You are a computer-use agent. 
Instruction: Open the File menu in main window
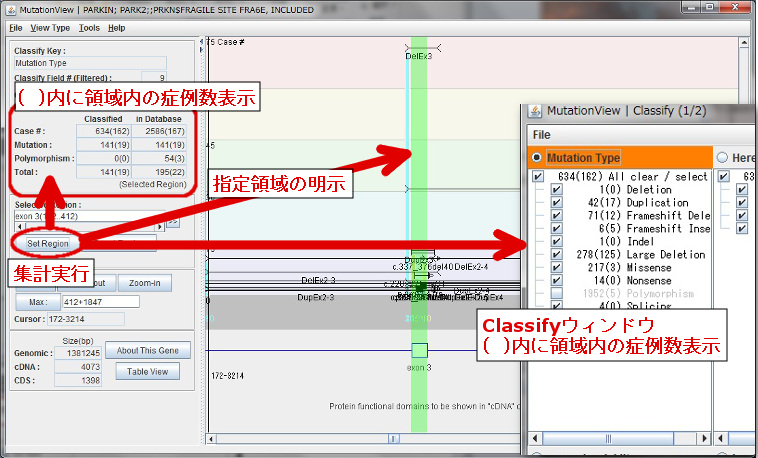(x=15, y=28)
